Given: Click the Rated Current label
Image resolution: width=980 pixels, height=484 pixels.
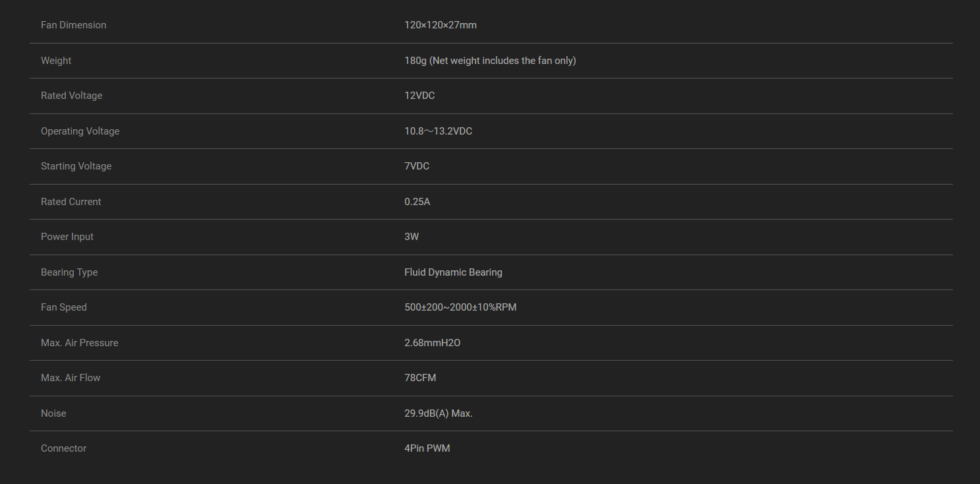Looking at the screenshot, I should point(71,202).
